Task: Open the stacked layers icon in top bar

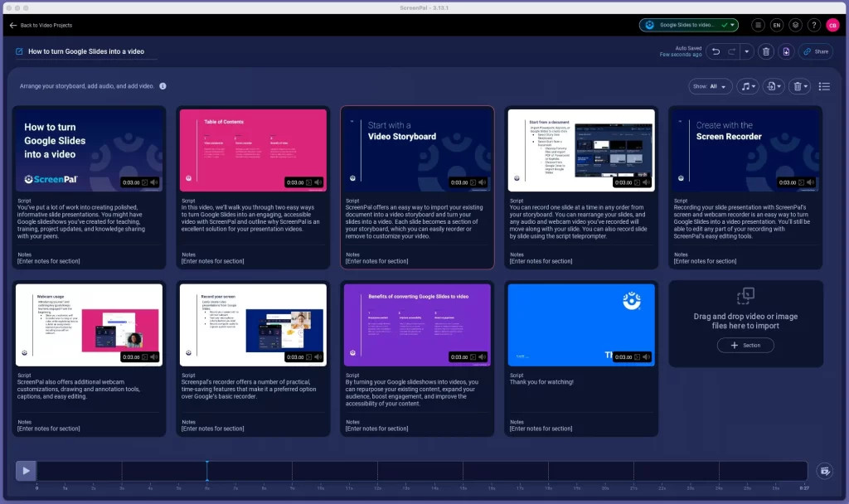Action: tap(795, 25)
